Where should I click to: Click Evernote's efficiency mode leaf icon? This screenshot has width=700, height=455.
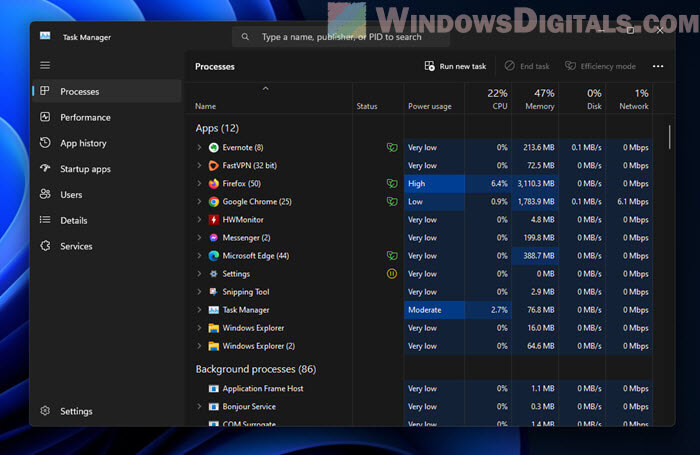click(392, 148)
